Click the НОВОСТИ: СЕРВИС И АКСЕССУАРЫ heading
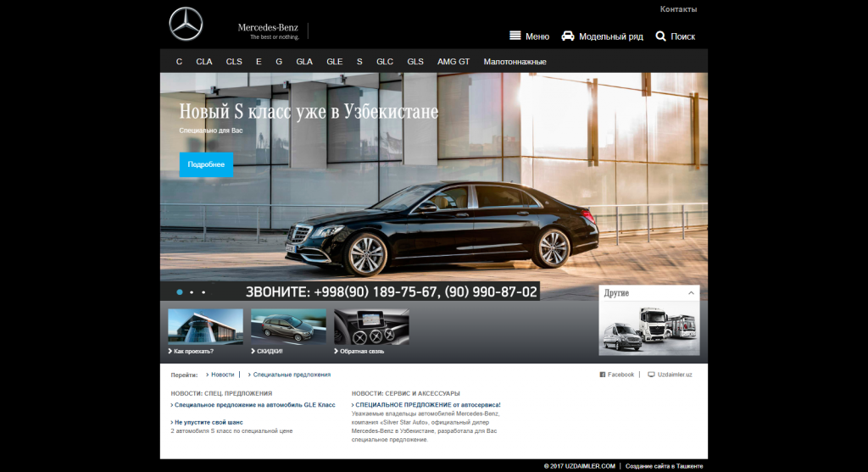This screenshot has height=472, width=868. (406, 393)
